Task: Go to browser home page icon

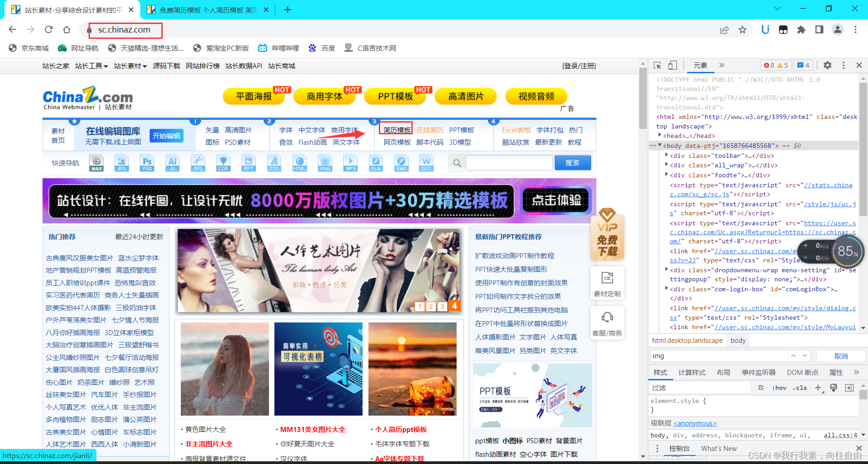Action: pyautogui.click(x=66, y=29)
